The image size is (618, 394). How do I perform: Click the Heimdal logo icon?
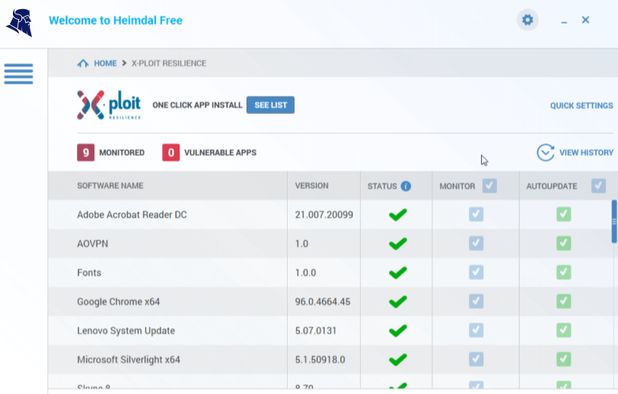click(19, 23)
